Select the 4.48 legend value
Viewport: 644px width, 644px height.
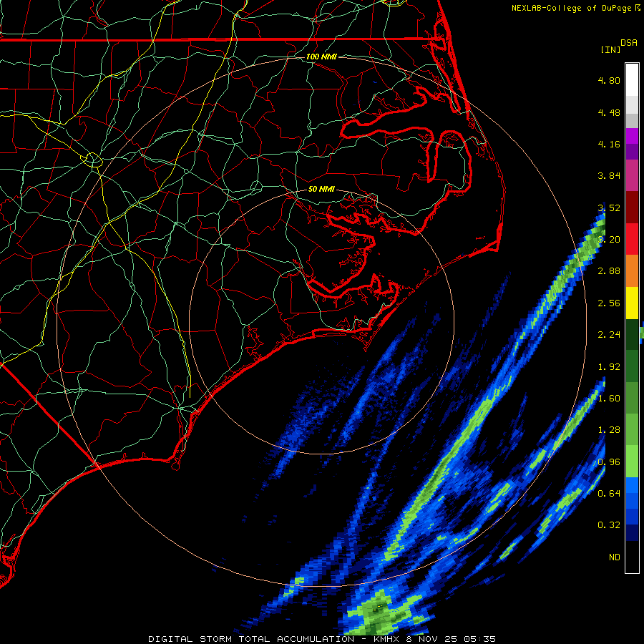(x=609, y=112)
